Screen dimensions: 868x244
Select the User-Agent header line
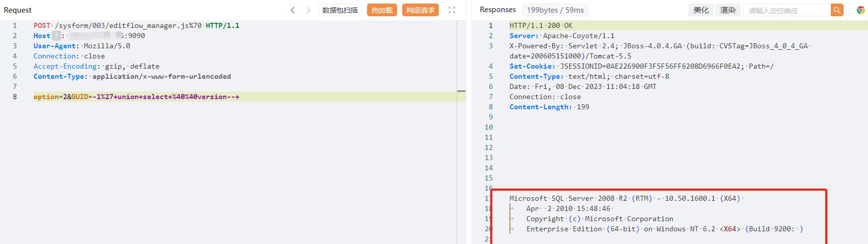pos(82,46)
